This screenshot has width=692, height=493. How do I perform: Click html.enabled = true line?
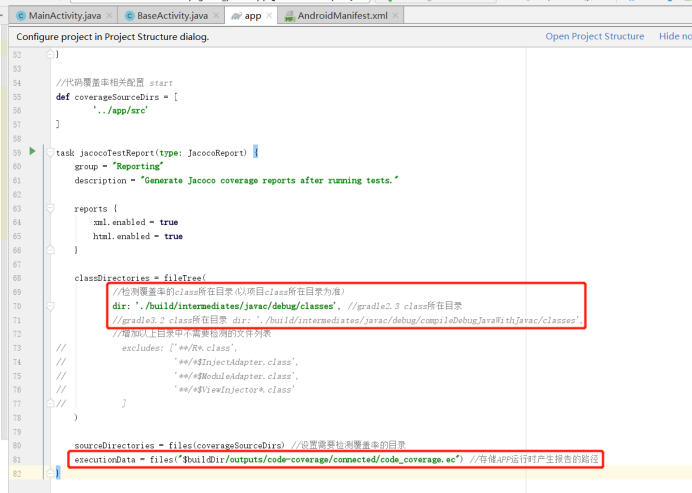click(138, 237)
